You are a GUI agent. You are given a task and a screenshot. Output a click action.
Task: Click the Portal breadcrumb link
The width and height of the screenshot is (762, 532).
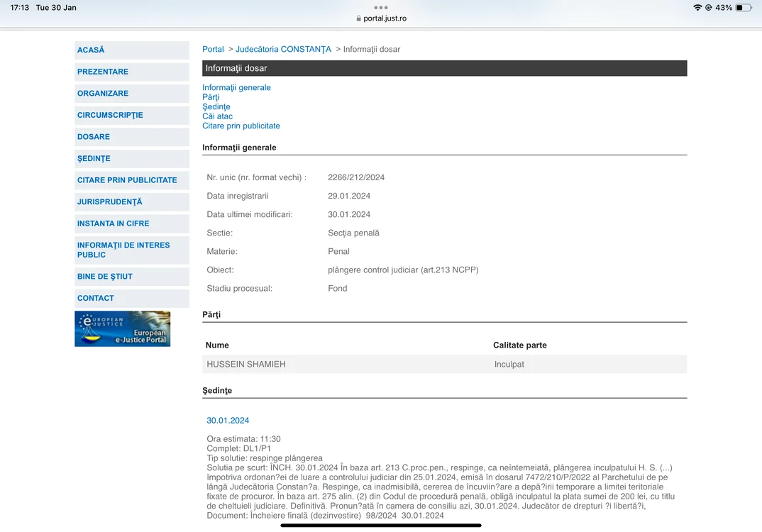213,49
